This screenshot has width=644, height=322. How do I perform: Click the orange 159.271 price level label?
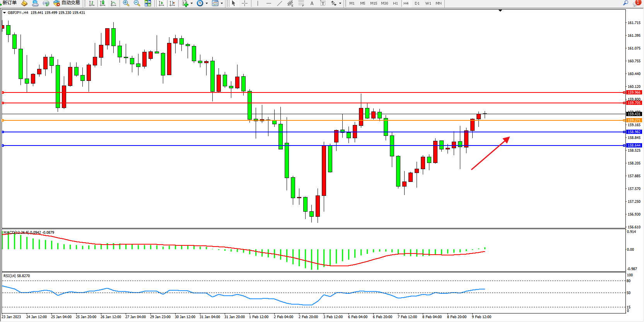(x=634, y=120)
